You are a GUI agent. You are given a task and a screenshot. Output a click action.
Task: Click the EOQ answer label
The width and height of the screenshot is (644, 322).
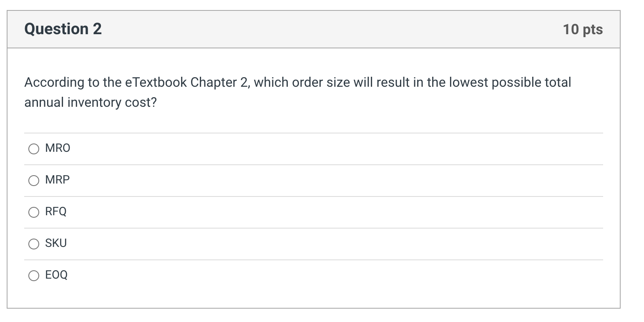pyautogui.click(x=56, y=275)
